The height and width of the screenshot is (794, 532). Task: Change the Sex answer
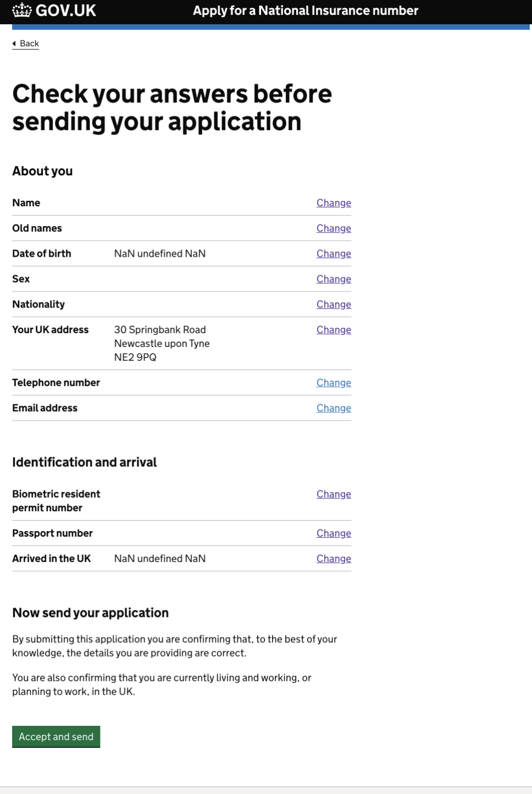[x=334, y=279]
